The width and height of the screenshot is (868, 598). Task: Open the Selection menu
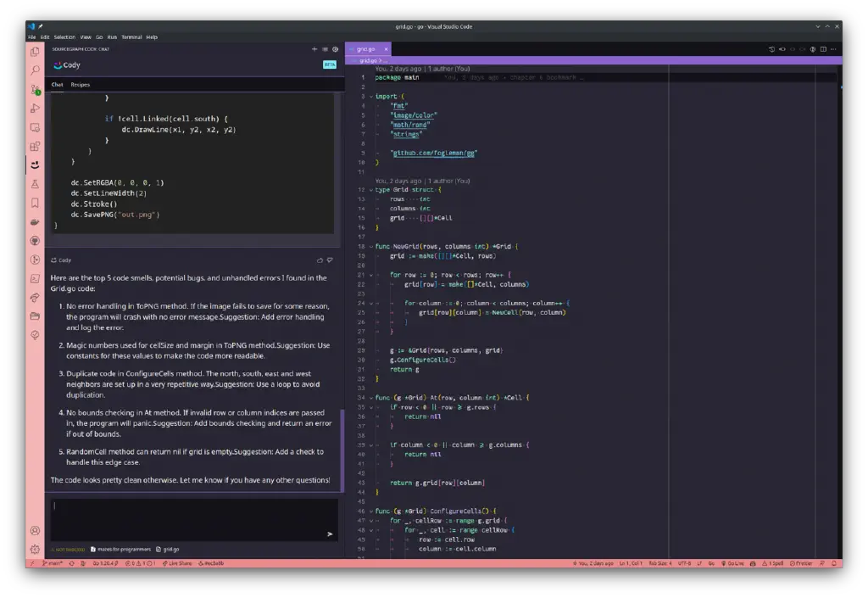click(x=64, y=37)
